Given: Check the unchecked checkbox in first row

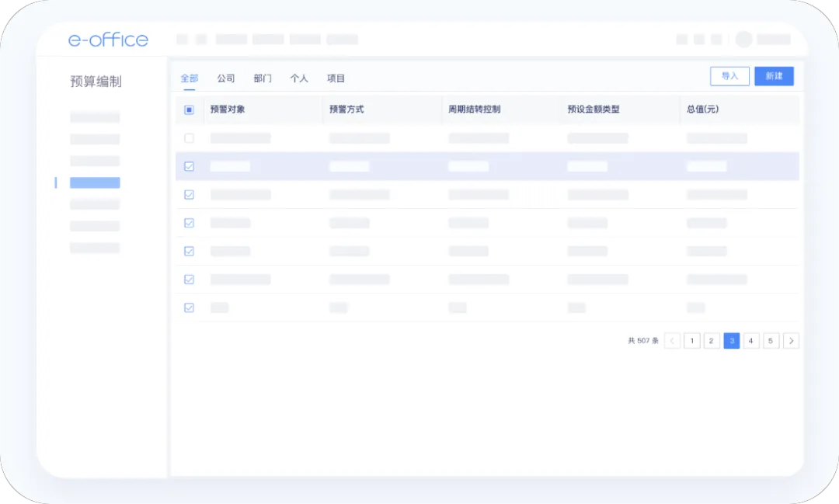Looking at the screenshot, I should 189,138.
